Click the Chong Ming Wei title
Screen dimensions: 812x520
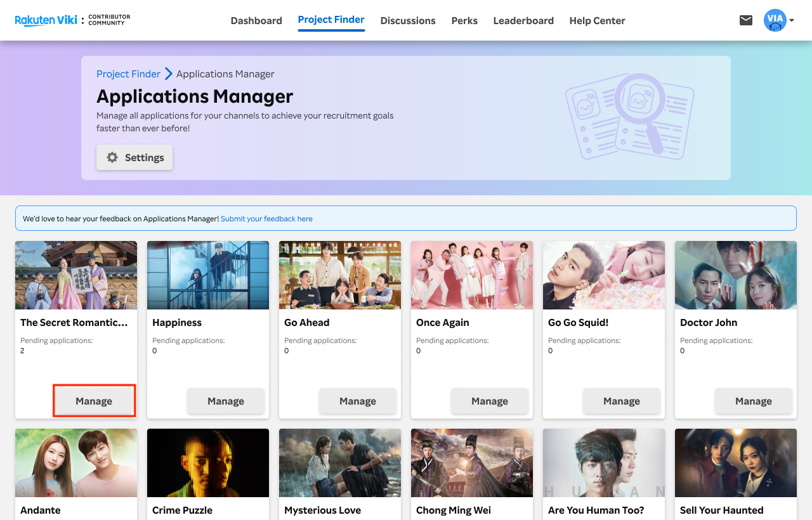[454, 510]
